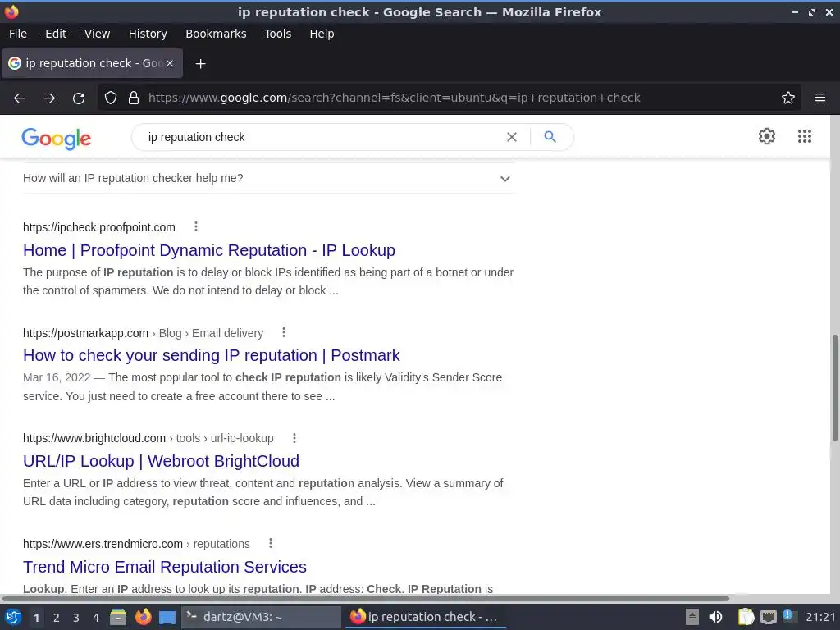Open the network monitor tray icon
The image size is (840, 630).
[x=768, y=617]
